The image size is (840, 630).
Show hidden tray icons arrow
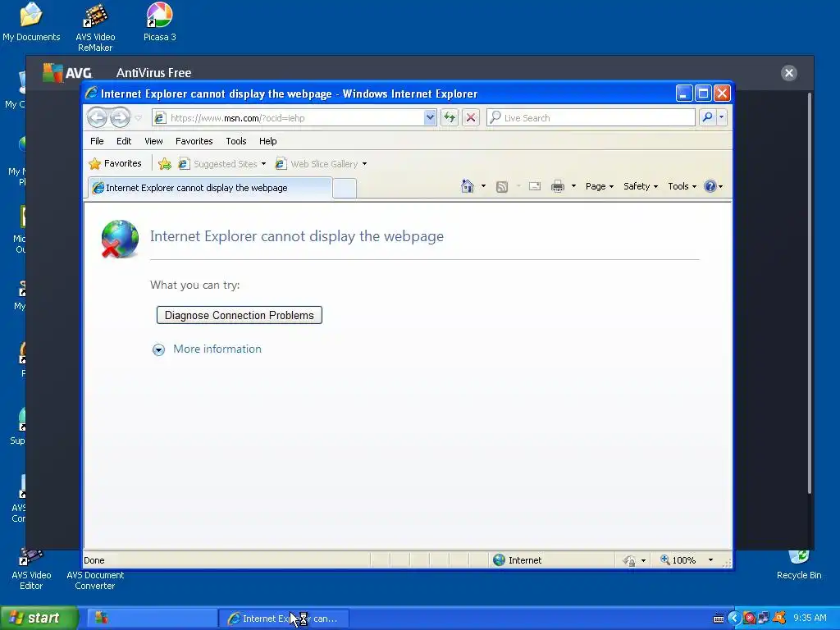(734, 619)
